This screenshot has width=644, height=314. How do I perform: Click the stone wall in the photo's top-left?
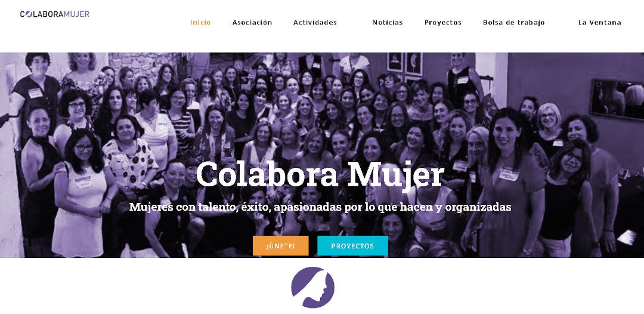[144, 66]
